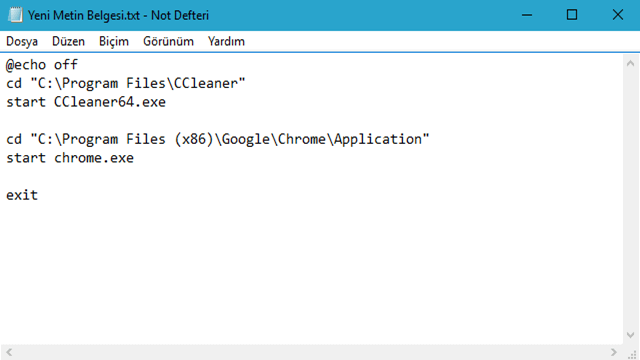
Task: Place cursor on '@echo off' line
Action: click(x=42, y=65)
